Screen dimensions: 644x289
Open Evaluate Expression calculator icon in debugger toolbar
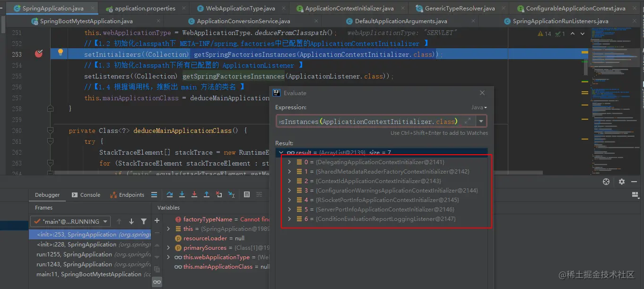click(x=247, y=194)
